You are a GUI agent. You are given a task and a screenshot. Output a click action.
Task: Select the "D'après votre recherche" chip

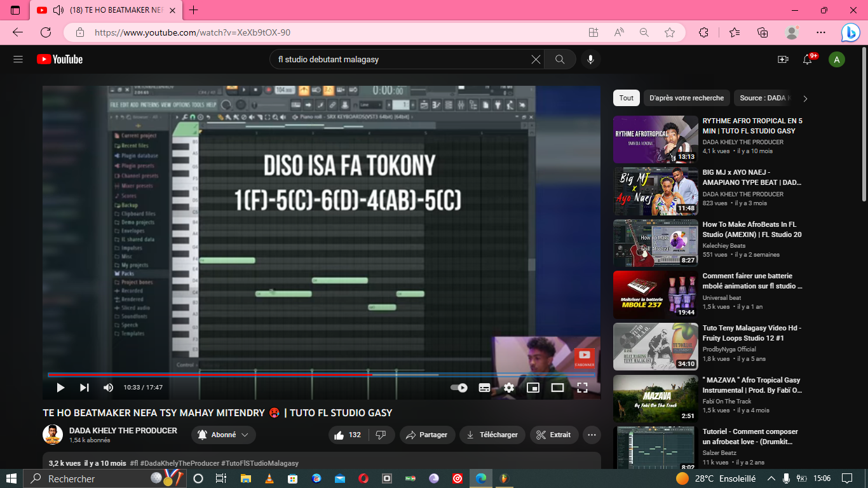point(686,98)
